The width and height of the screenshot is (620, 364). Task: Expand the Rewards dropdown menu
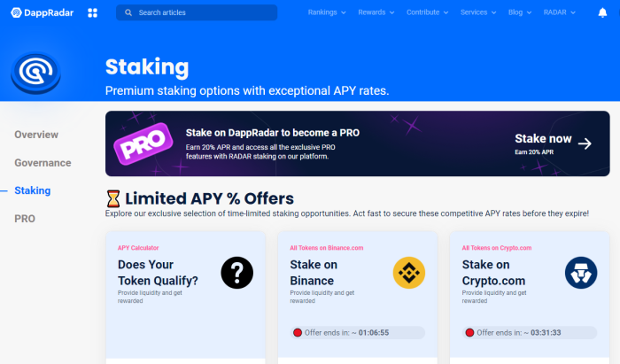[376, 12]
